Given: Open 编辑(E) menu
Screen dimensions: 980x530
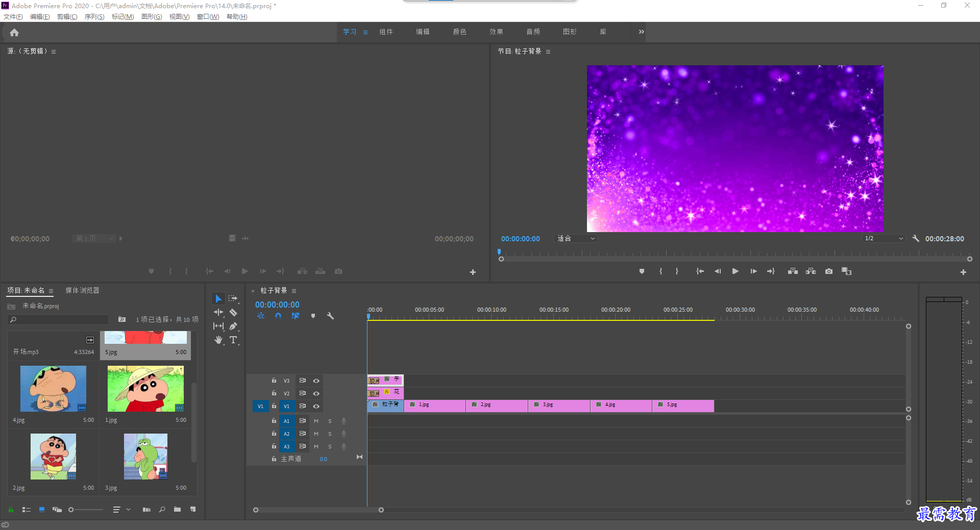Looking at the screenshot, I should click(40, 17).
